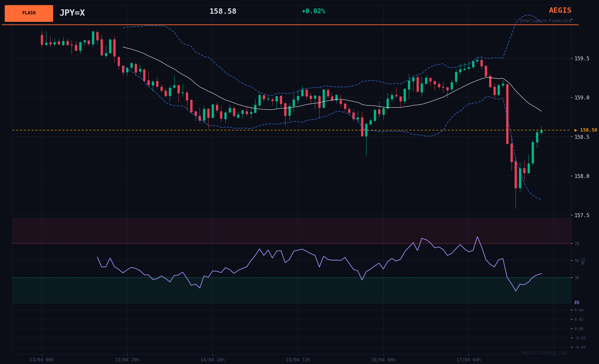Click the 158.0 price axis label
The image size is (599, 364).
pyautogui.click(x=582, y=176)
